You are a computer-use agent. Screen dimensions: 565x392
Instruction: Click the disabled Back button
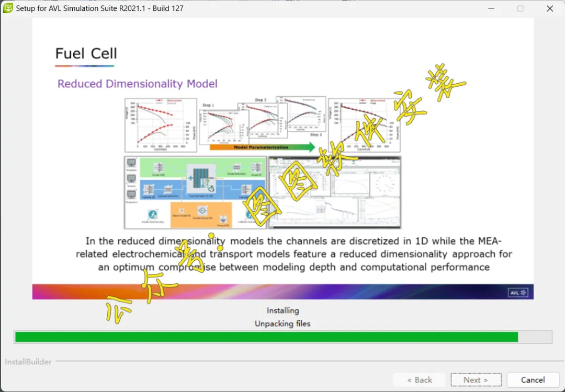click(x=420, y=380)
